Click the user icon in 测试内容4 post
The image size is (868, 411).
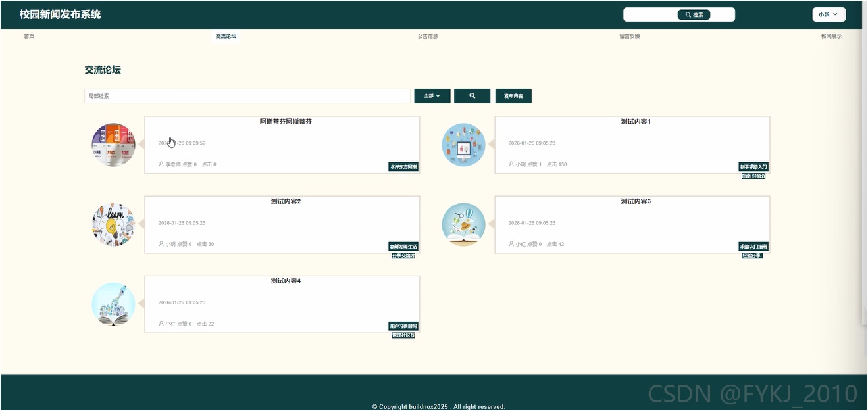[x=161, y=324]
